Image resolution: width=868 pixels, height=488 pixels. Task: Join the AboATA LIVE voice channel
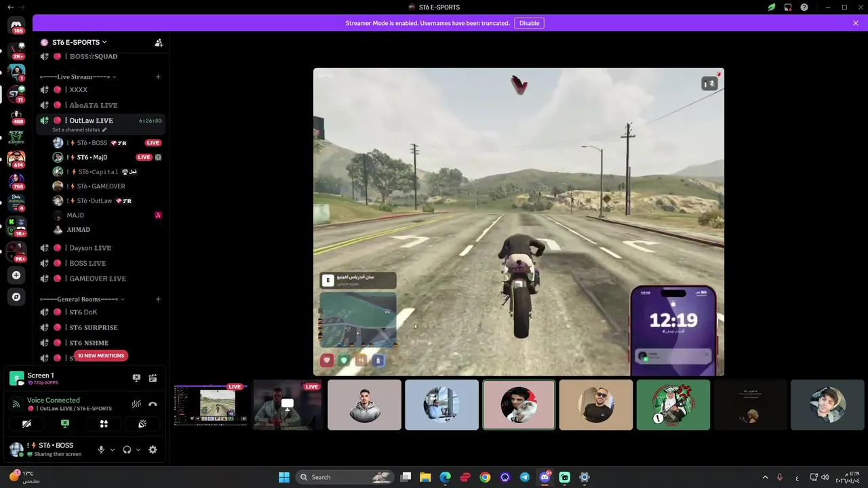(101, 105)
